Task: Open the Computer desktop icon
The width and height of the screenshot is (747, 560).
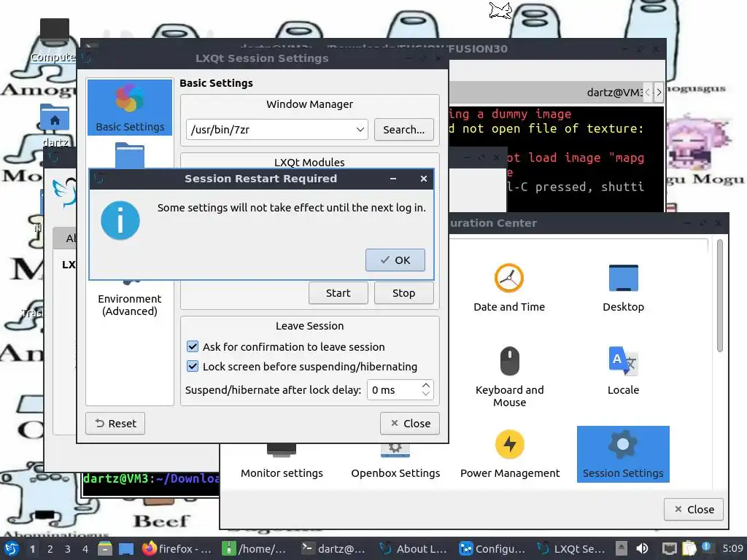Action: [54, 41]
